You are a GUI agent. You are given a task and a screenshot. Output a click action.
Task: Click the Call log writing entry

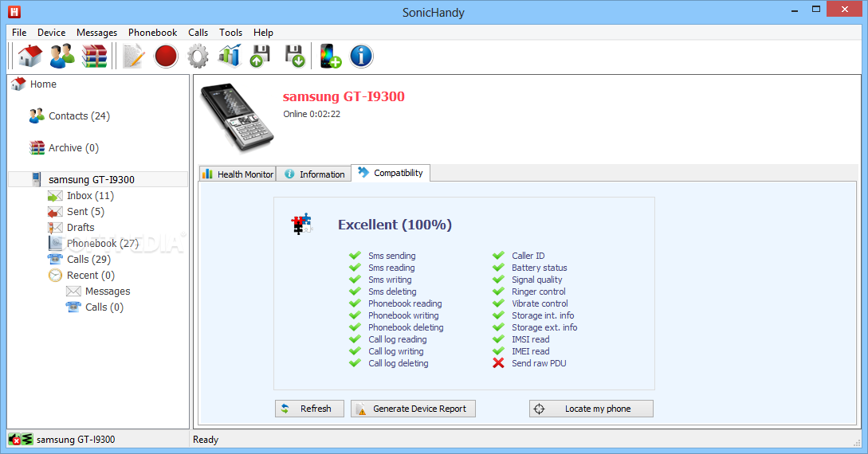pos(396,351)
